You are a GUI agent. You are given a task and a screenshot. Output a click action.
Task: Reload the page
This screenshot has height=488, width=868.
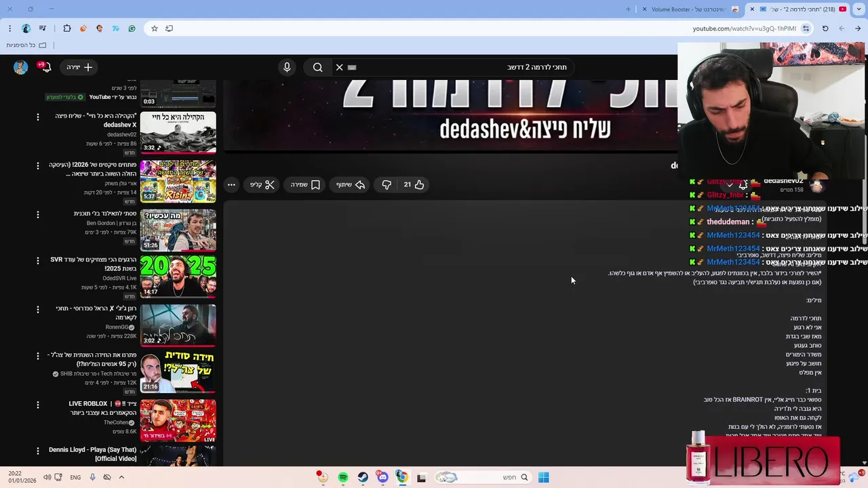click(x=825, y=28)
